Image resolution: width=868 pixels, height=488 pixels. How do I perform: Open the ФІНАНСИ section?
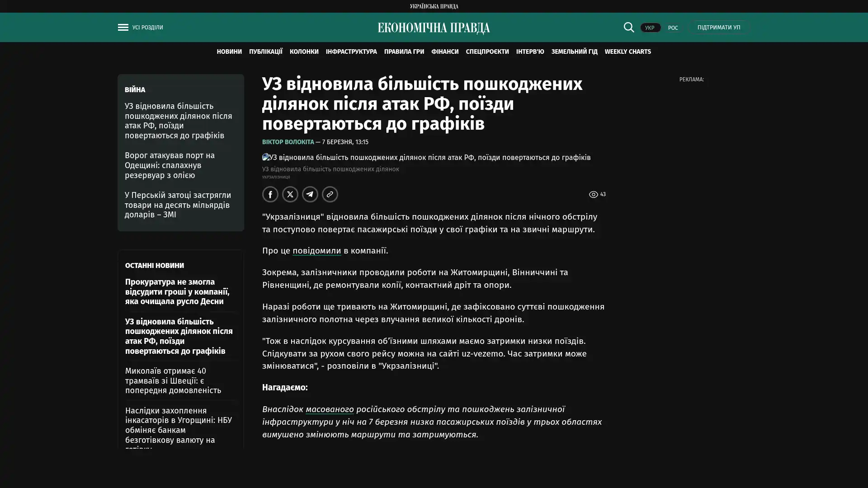click(445, 52)
